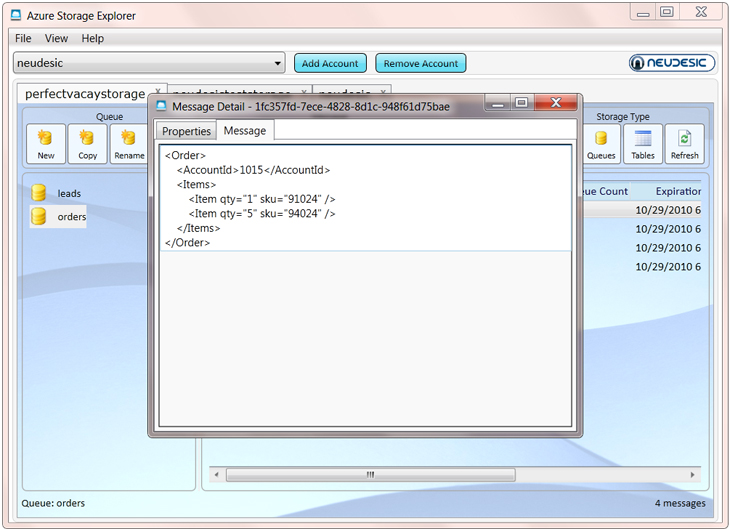Image resolution: width=730 pixels, height=529 pixels.
Task: Click the scrollbar left arrow
Action: coord(216,475)
